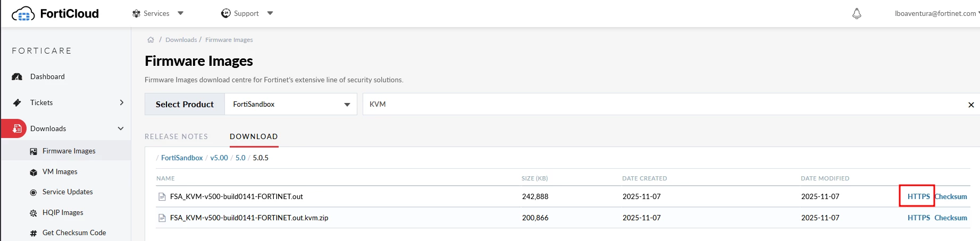Click the Dashboard gauge icon
Screen dimensions: 980x241
[17, 76]
